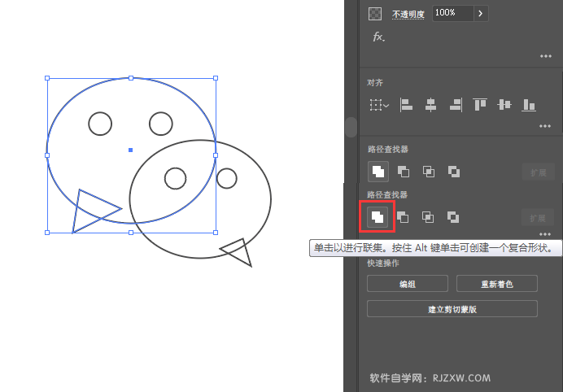Click Exclude in the Pathfinder section above 快速操作
This screenshot has height=392, width=563.
[453, 217]
